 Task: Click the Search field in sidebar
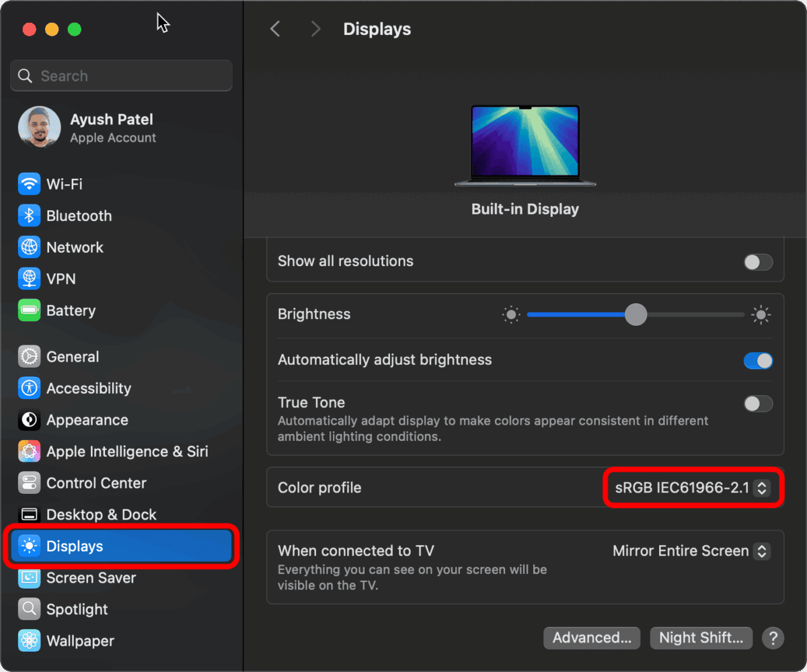point(121,76)
